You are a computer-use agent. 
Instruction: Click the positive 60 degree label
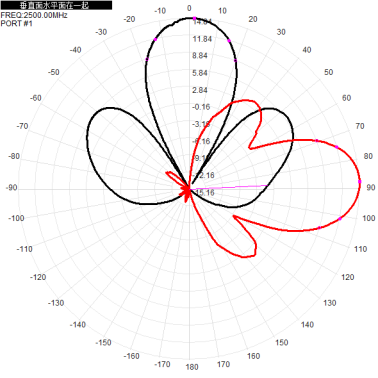point(346,98)
